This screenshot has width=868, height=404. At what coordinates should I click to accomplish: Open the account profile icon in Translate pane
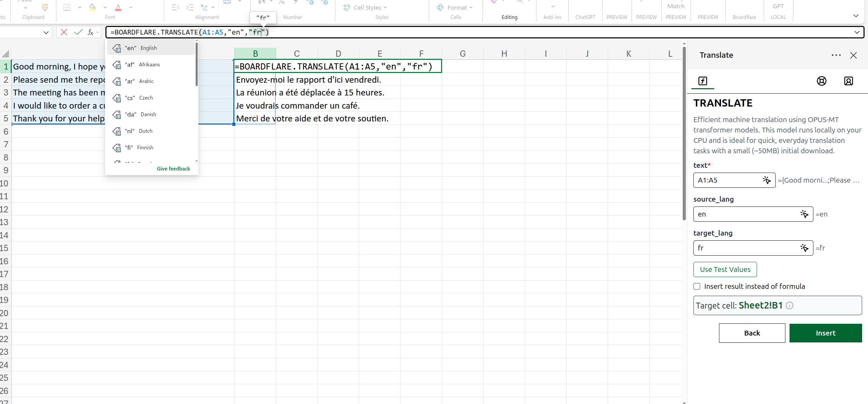point(849,81)
